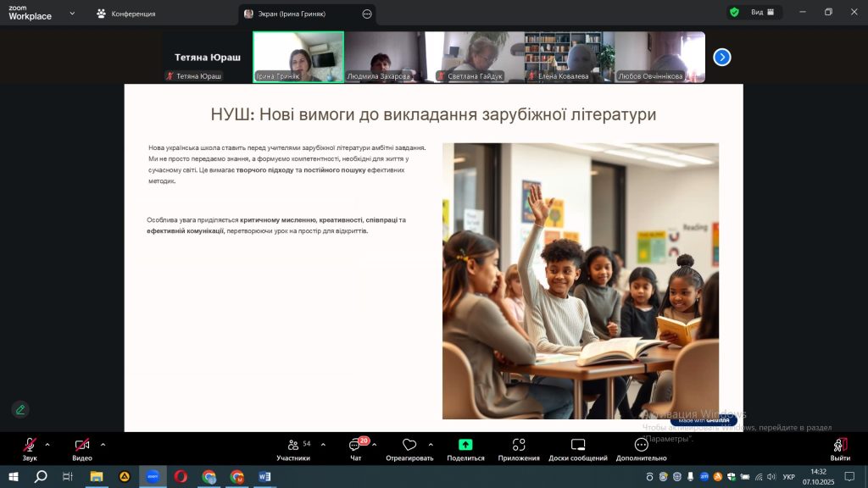
Task: Open Opera browser from the taskbar
Action: click(x=181, y=477)
